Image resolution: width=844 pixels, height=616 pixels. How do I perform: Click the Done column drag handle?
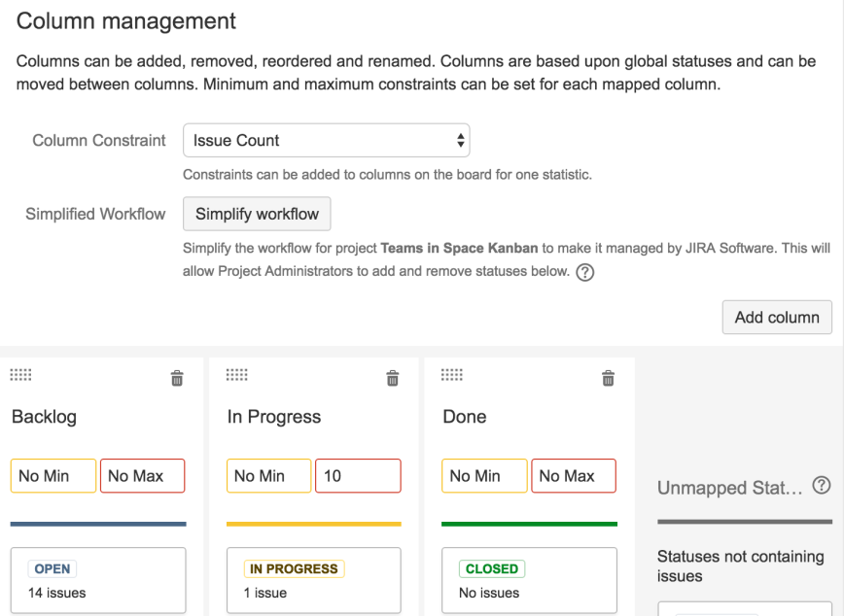point(452,375)
